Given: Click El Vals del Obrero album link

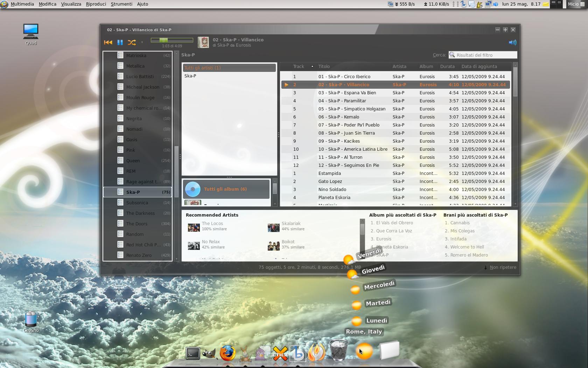Looking at the screenshot, I should [x=394, y=223].
